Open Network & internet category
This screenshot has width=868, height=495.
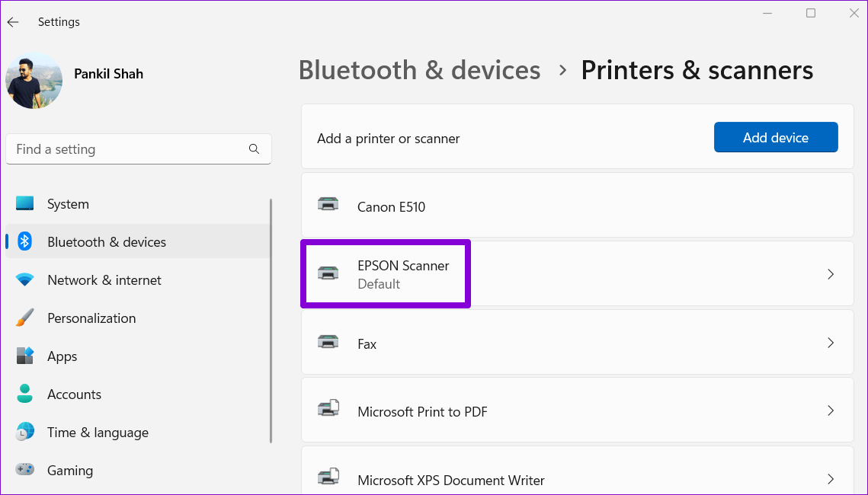(137, 279)
